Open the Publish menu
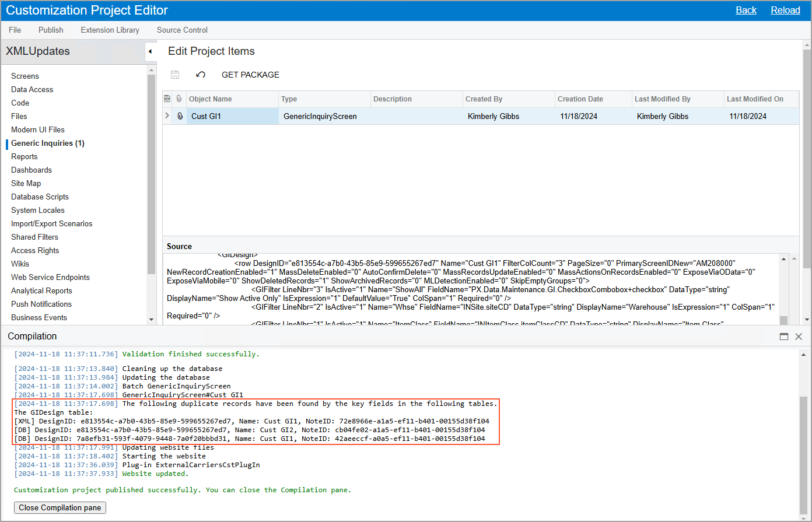Image resolution: width=812 pixels, height=522 pixels. click(x=51, y=30)
